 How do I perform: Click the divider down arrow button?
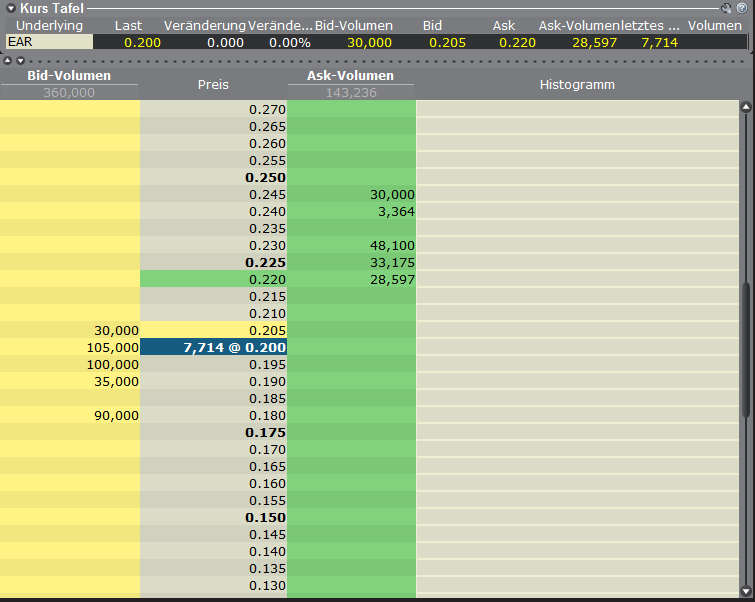point(19,61)
